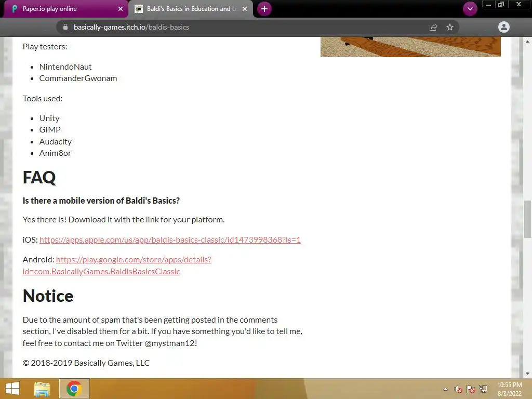Click the Unity list item
The width and height of the screenshot is (532, 399).
(49, 118)
